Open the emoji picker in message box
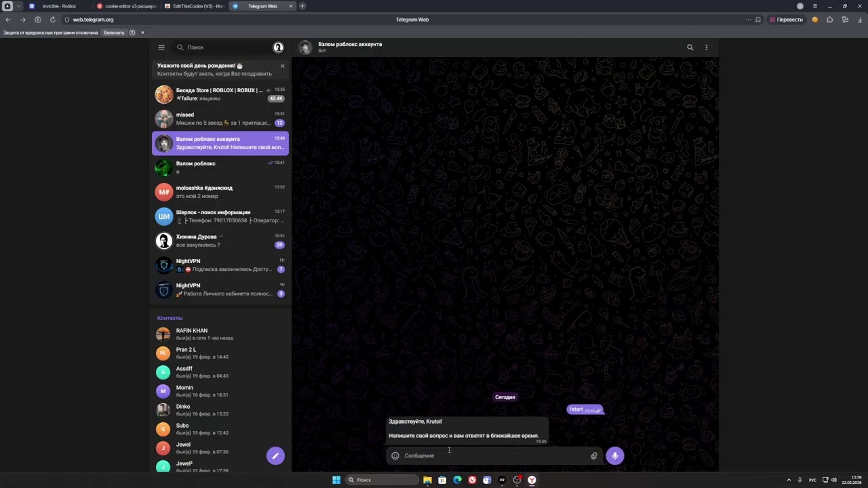Viewport: 868px width, 488px height. tap(395, 455)
